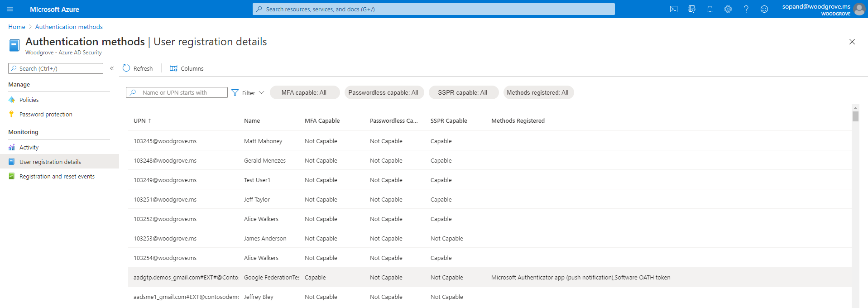
Task: Open Registration and reset events
Action: [x=57, y=177]
